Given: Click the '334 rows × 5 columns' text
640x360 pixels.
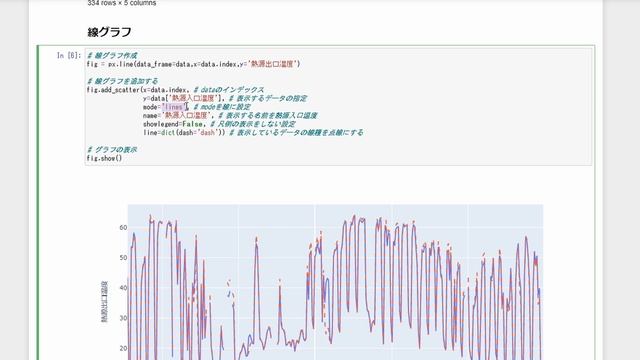Looking at the screenshot, I should pos(122,3).
